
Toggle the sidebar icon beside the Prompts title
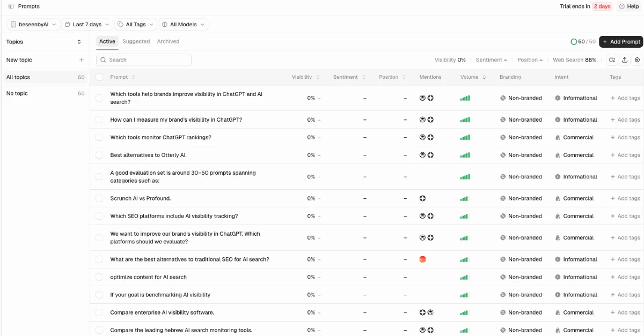tap(11, 6)
